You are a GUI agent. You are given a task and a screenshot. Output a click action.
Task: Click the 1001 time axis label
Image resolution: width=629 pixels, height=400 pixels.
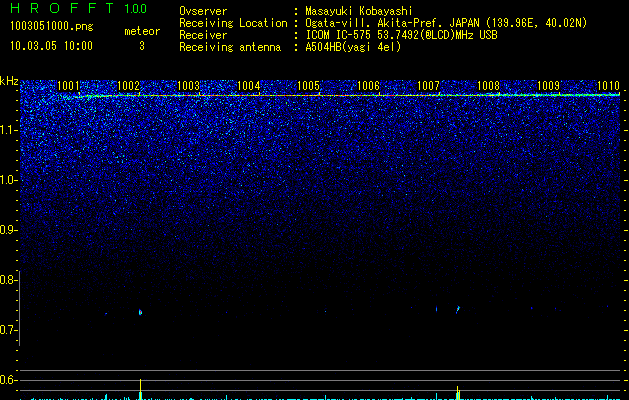pyautogui.click(x=68, y=85)
